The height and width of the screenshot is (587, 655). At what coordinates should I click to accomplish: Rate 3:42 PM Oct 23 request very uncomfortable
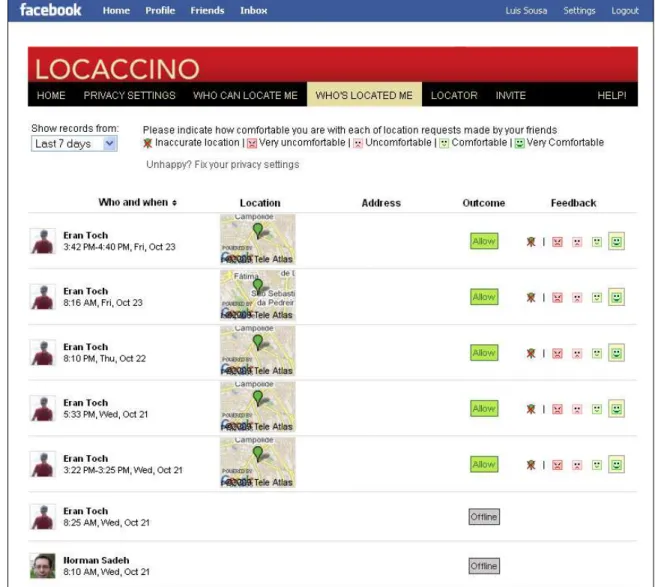pos(557,242)
